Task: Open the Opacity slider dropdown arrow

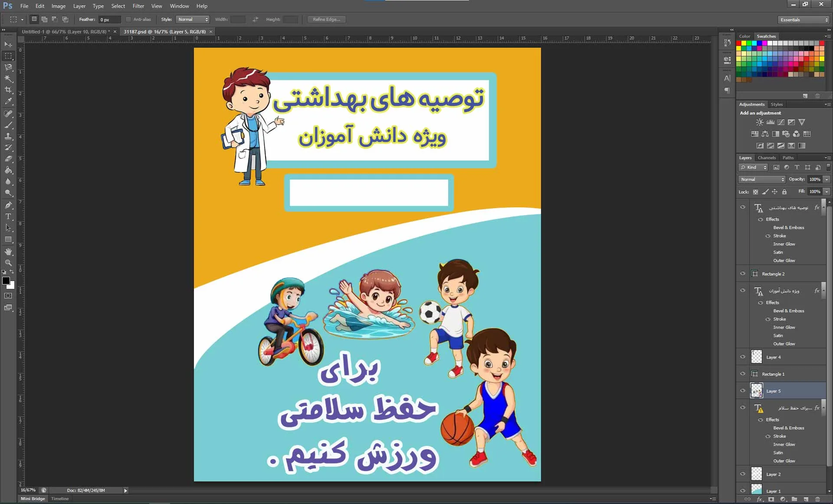Action: (827, 180)
